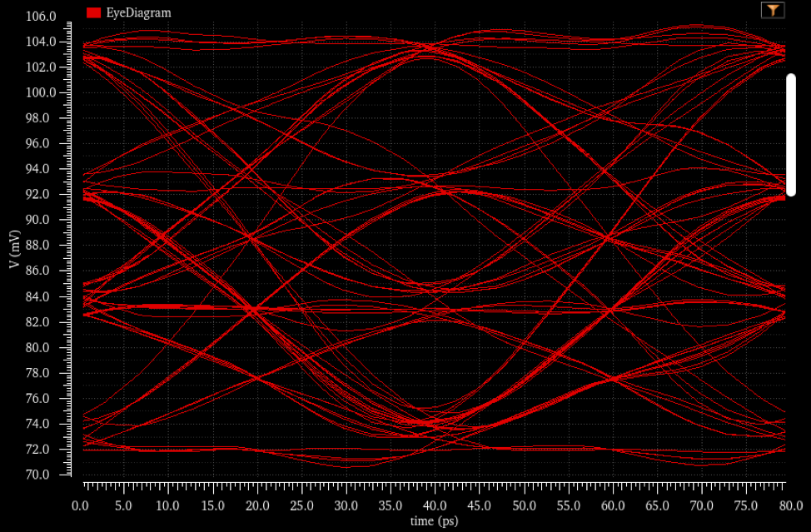The image size is (811, 532).
Task: Click the red EyeDiagram legend swatch
Action: [93, 13]
